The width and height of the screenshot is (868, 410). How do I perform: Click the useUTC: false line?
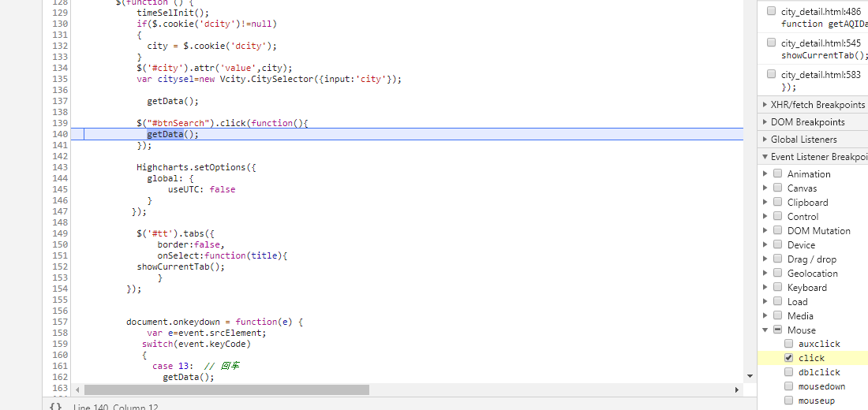[201, 189]
